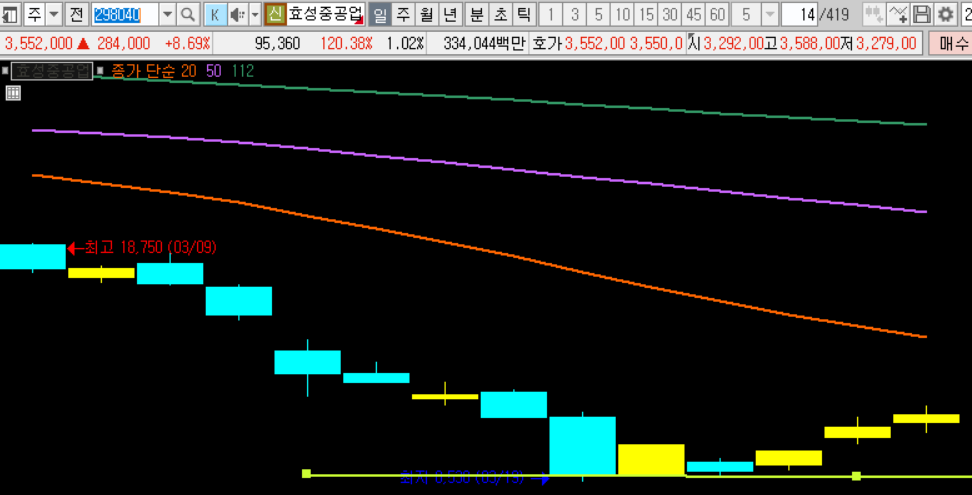Open the chart settings gear

pyautogui.click(x=945, y=14)
